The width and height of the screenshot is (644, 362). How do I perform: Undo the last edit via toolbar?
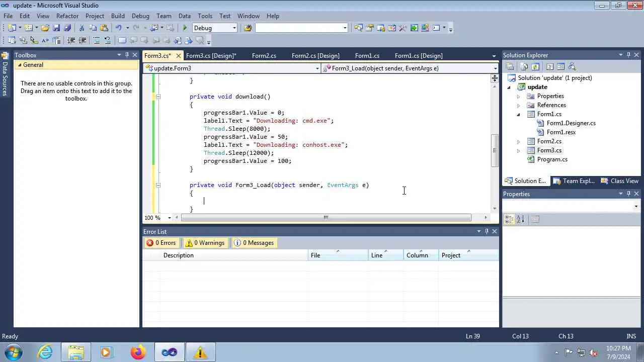pyautogui.click(x=119, y=28)
